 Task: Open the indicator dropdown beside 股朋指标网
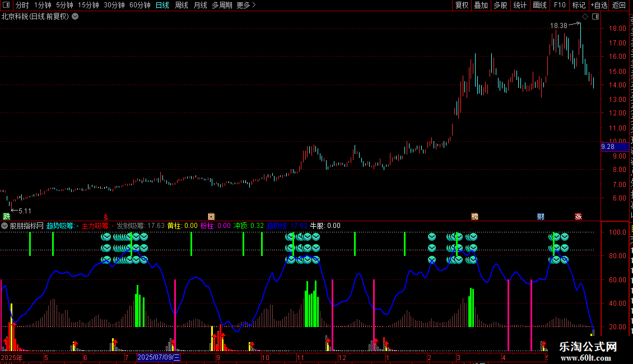coord(4,226)
